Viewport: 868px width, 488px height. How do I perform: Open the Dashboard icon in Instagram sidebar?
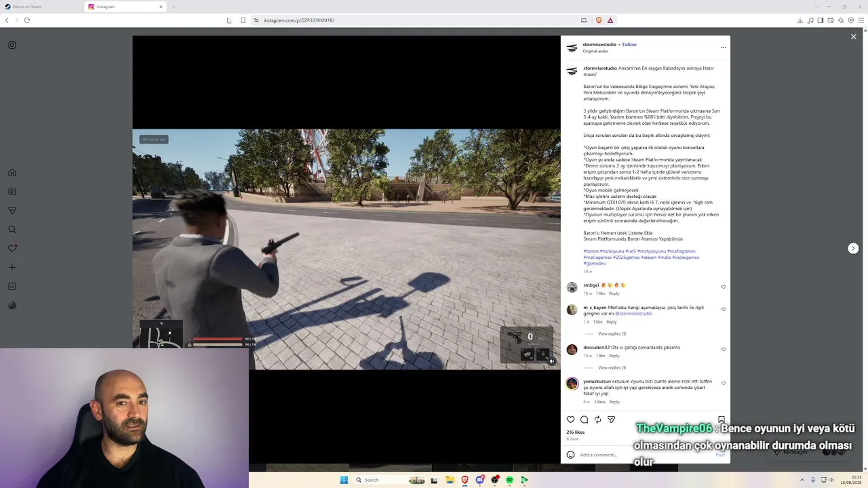(12, 286)
